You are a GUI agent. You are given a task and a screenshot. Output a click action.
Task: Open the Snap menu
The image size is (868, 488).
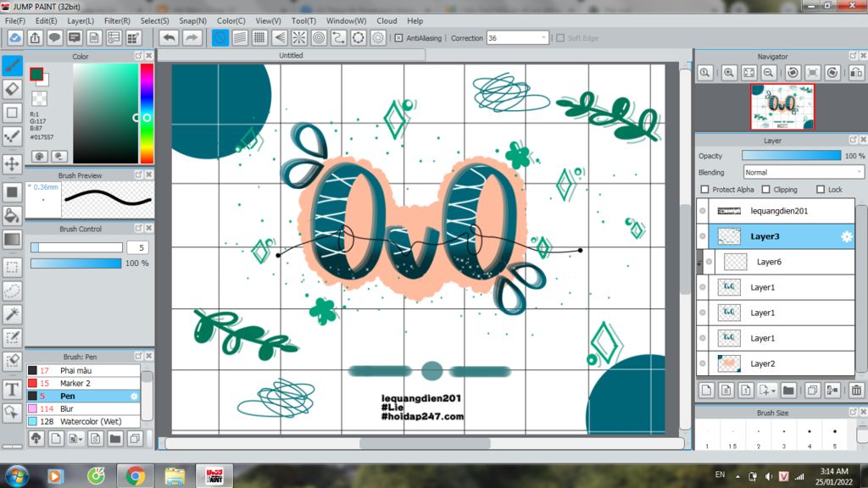click(x=192, y=20)
